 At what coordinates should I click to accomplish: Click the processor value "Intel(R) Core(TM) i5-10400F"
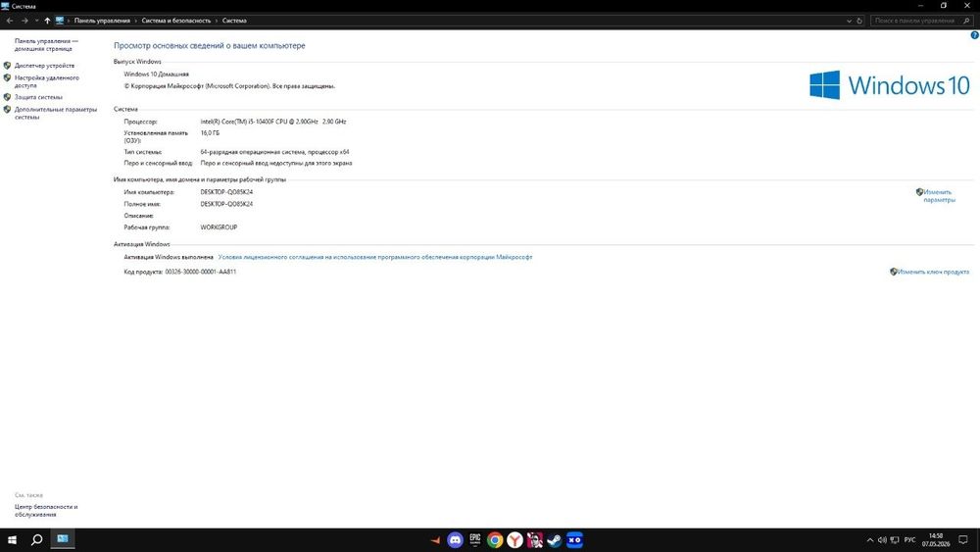(x=273, y=122)
